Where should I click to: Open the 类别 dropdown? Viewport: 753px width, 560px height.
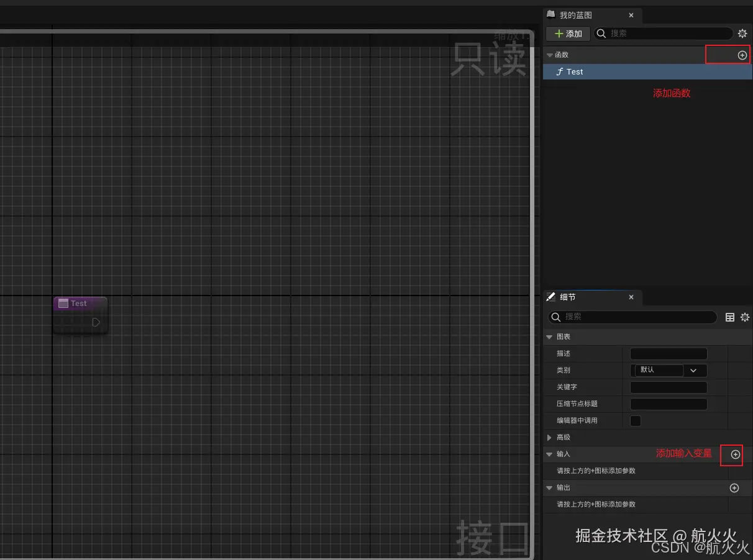point(669,371)
